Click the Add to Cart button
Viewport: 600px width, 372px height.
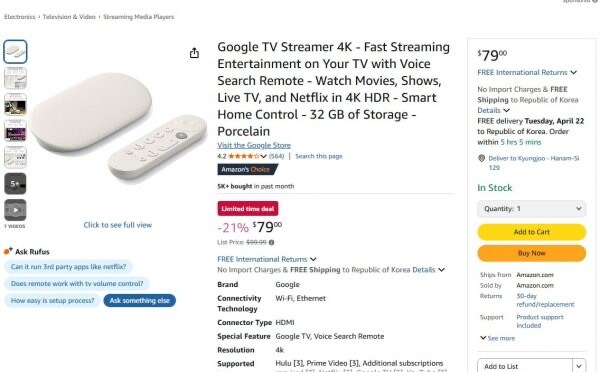pyautogui.click(x=532, y=232)
